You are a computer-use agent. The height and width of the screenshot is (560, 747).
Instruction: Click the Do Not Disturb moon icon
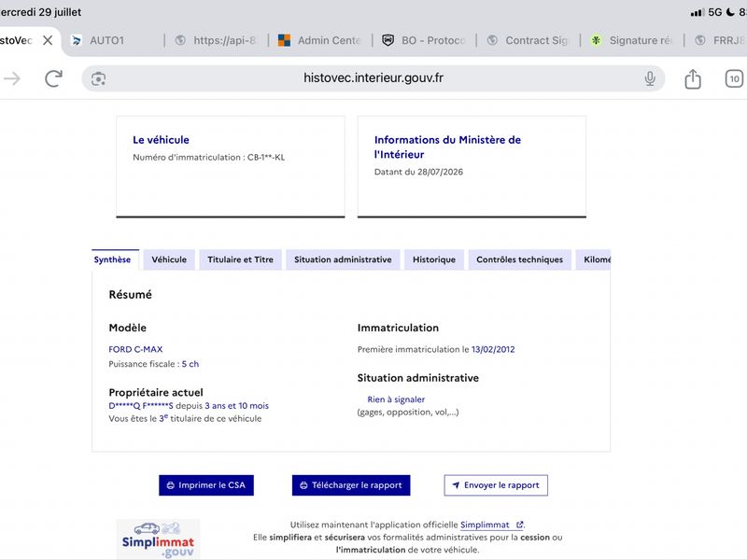730,12
